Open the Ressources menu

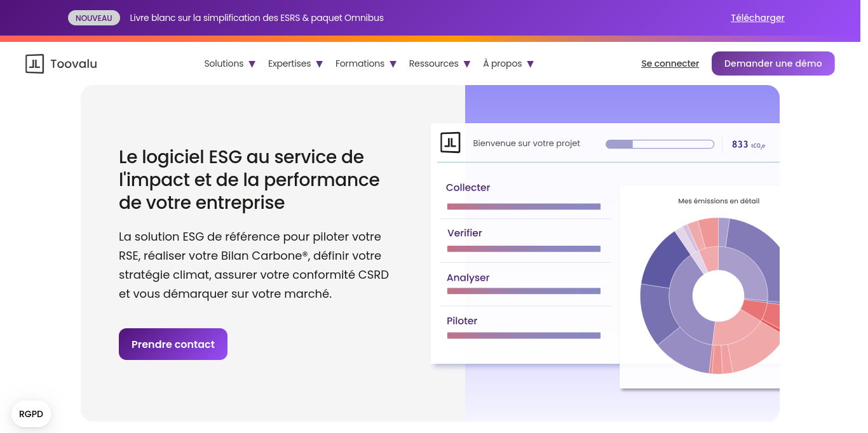[x=433, y=63]
